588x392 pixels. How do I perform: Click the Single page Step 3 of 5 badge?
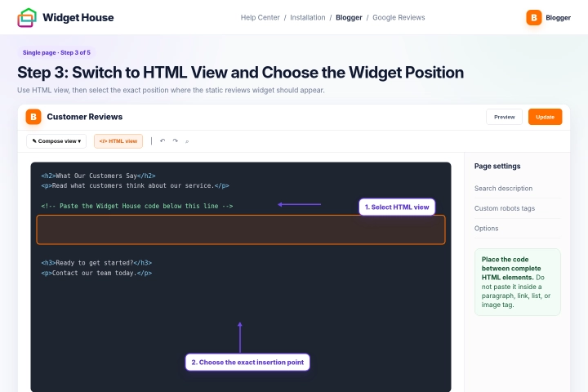pyautogui.click(x=56, y=52)
